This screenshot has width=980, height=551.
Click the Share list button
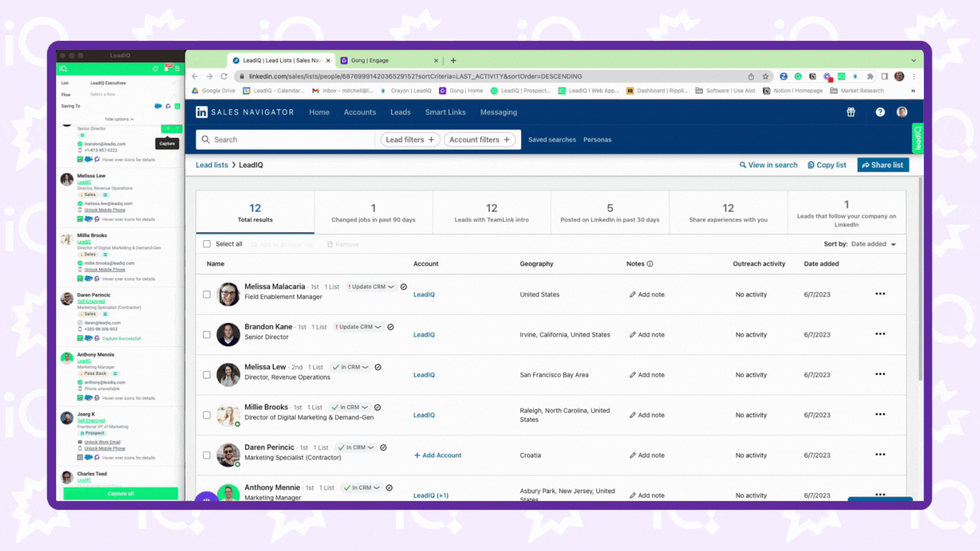(883, 165)
